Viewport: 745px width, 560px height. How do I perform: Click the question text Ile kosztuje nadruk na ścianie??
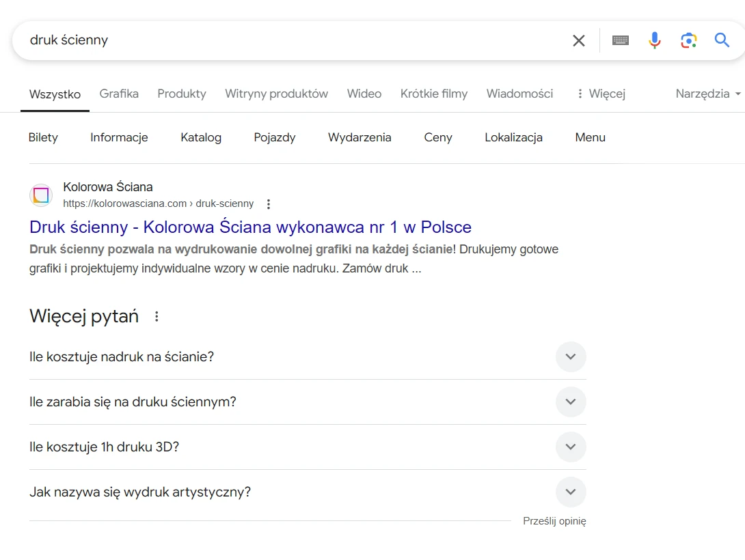(122, 357)
